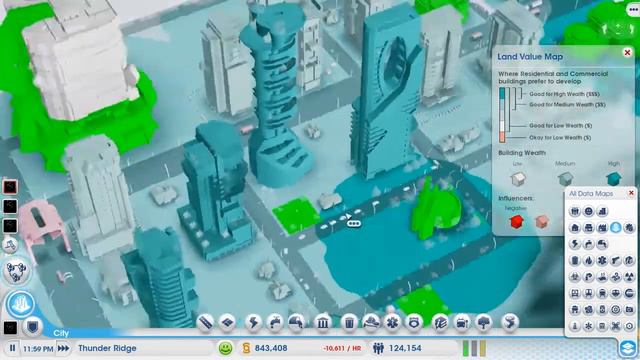Viewport: 640px width, 360px height.
Task: Click the City tab label
Action: (61, 333)
